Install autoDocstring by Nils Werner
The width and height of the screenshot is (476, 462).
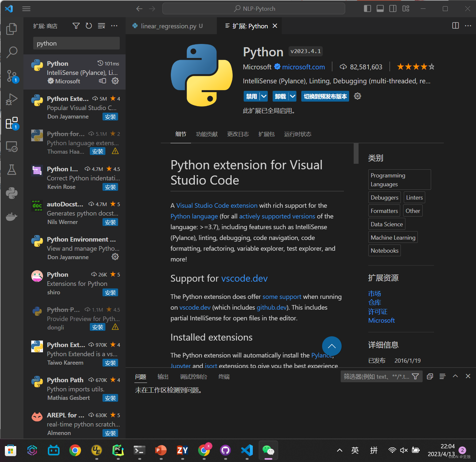pos(110,222)
